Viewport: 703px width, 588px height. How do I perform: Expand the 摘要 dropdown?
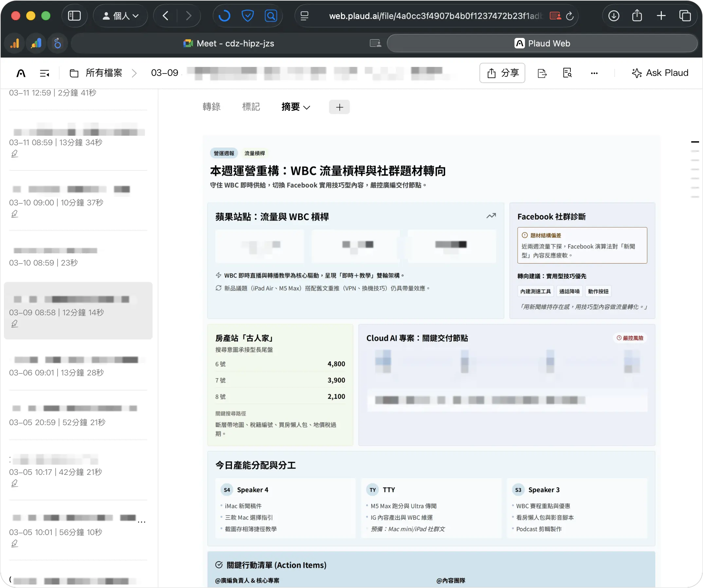pyautogui.click(x=296, y=107)
